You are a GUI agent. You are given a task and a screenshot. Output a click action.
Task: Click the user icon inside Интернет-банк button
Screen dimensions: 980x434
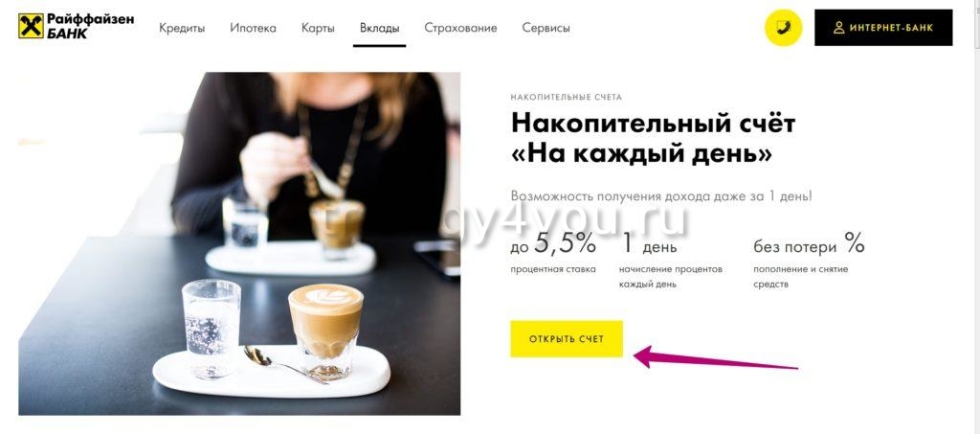tap(838, 28)
